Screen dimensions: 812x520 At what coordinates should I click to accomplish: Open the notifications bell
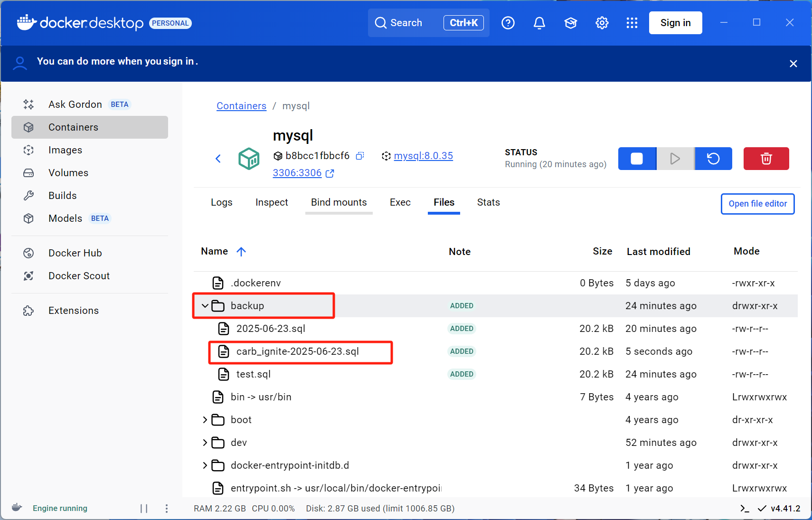point(539,23)
